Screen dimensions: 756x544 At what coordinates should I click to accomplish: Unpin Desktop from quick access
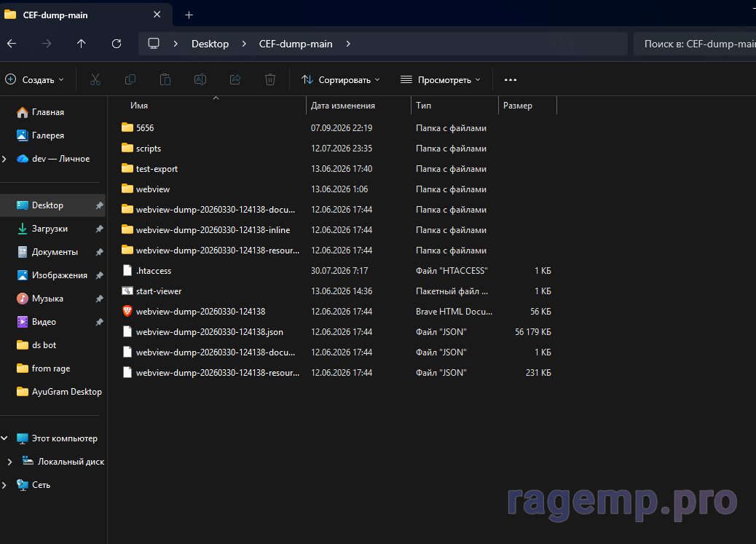click(99, 205)
